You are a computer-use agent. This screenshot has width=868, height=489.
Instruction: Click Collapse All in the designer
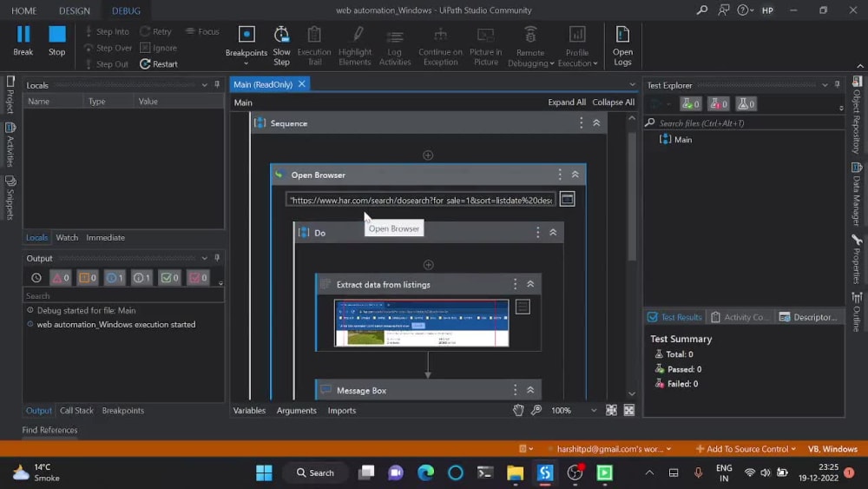pyautogui.click(x=614, y=102)
